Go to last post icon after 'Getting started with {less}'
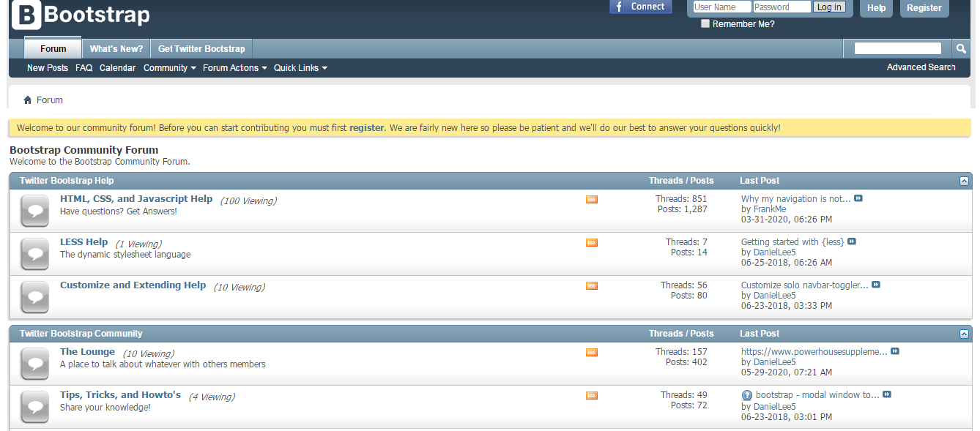980x431 pixels. [852, 241]
